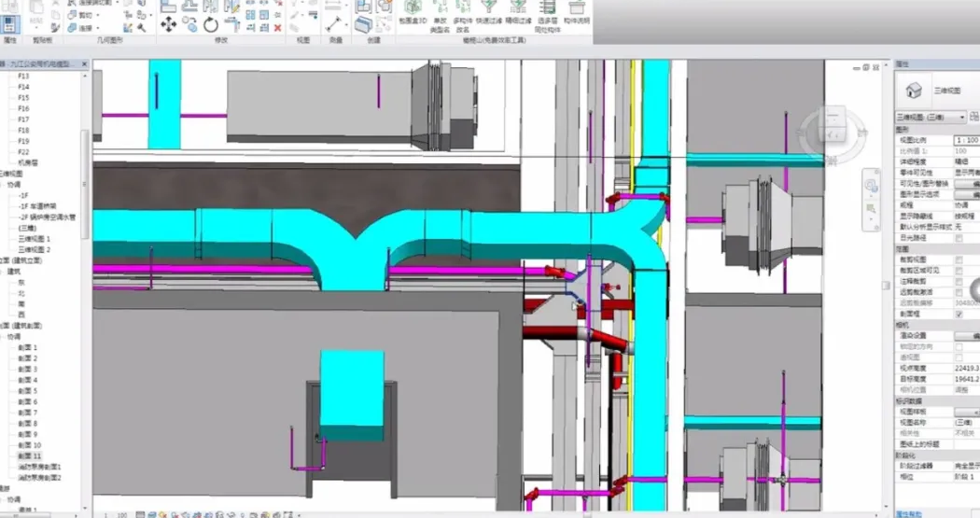Collapse the 协调 node under 三维视图
The width and height of the screenshot is (980, 518).
[3, 185]
